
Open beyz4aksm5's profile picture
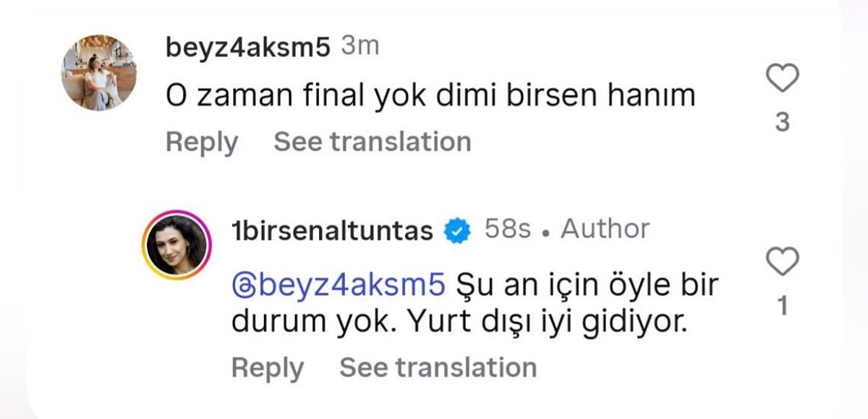(x=98, y=72)
